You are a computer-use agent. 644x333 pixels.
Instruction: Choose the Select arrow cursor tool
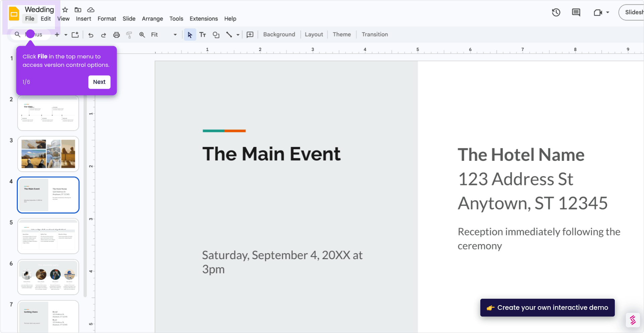click(190, 35)
